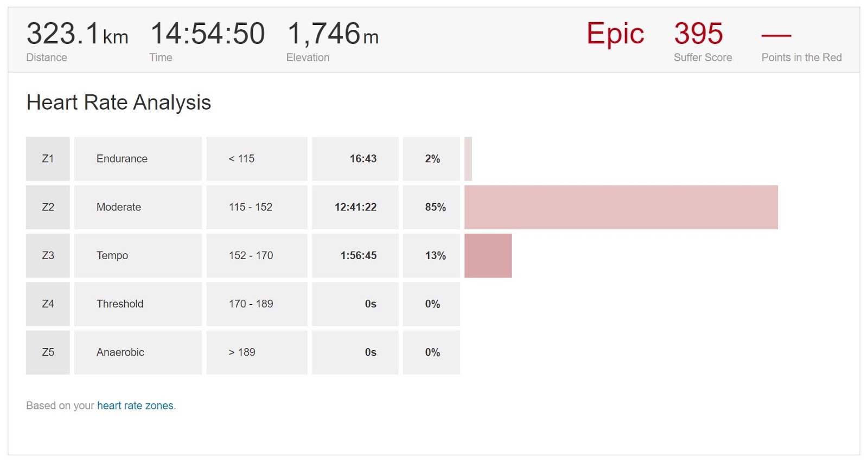Click the Tempo zone 13% bar
Screen dimensions: 868x463
pos(488,255)
